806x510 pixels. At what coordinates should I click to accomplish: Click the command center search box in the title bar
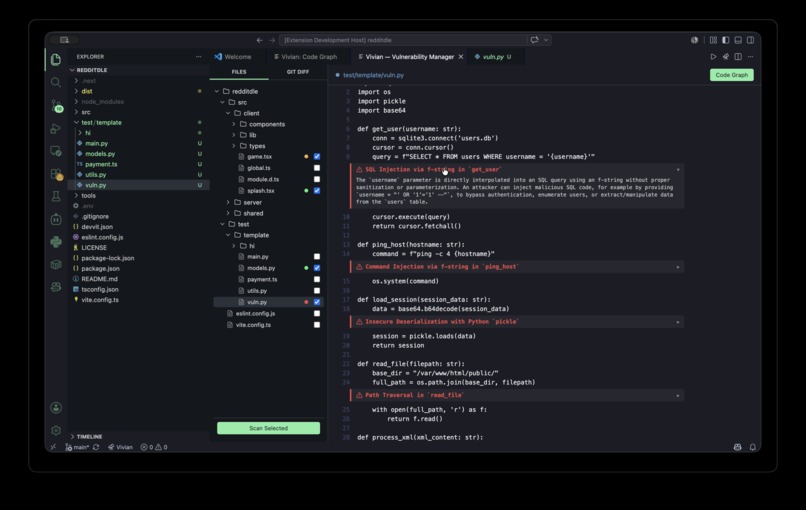click(403, 40)
